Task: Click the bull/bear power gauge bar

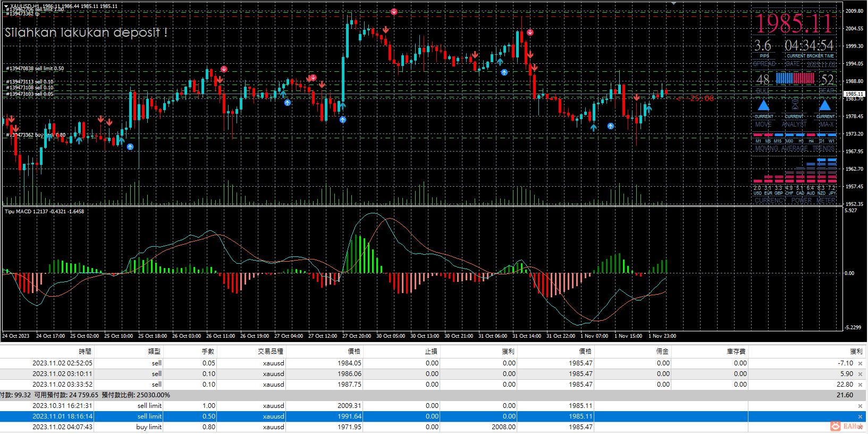Action: pos(795,79)
